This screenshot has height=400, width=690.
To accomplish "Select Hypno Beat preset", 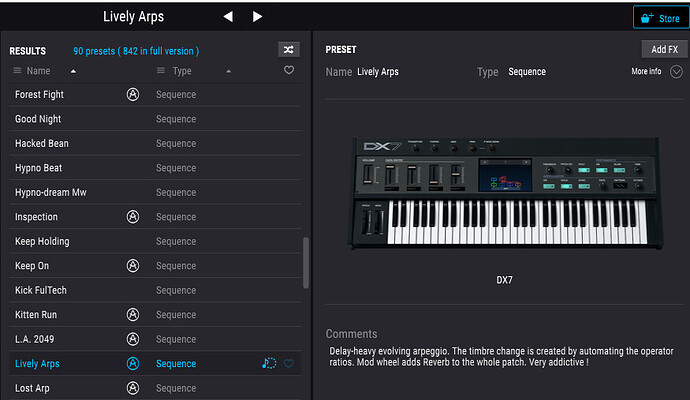I will coord(155,168).
